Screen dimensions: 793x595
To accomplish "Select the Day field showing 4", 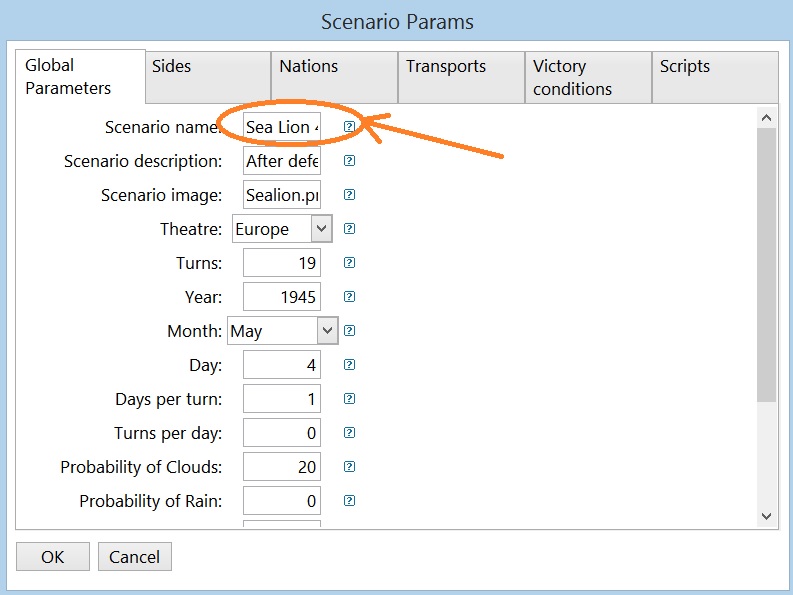I will click(282, 365).
